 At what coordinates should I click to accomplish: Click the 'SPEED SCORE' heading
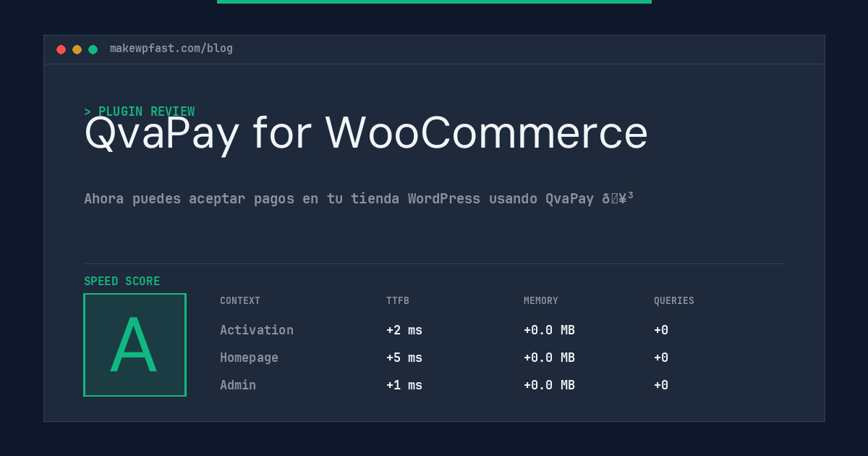click(122, 282)
